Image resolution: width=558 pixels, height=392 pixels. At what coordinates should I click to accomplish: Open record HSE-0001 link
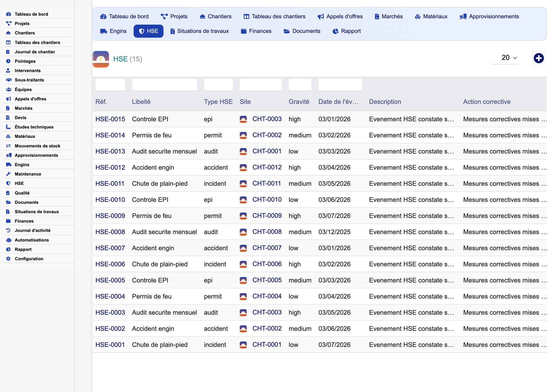[110, 345]
